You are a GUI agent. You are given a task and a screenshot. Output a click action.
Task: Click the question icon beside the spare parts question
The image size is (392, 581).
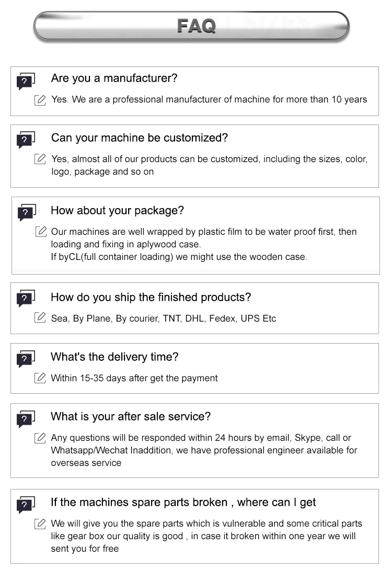point(26,505)
